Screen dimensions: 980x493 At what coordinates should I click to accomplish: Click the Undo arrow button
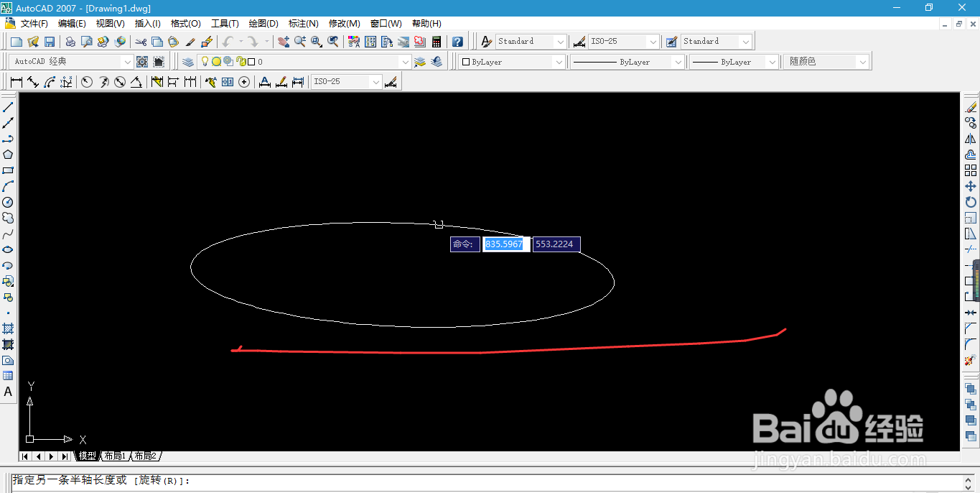[x=228, y=42]
